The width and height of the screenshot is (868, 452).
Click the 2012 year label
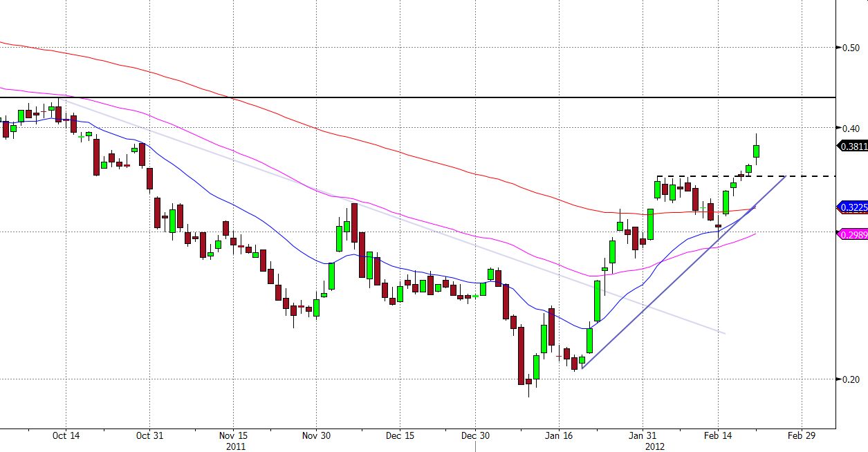tap(654, 446)
